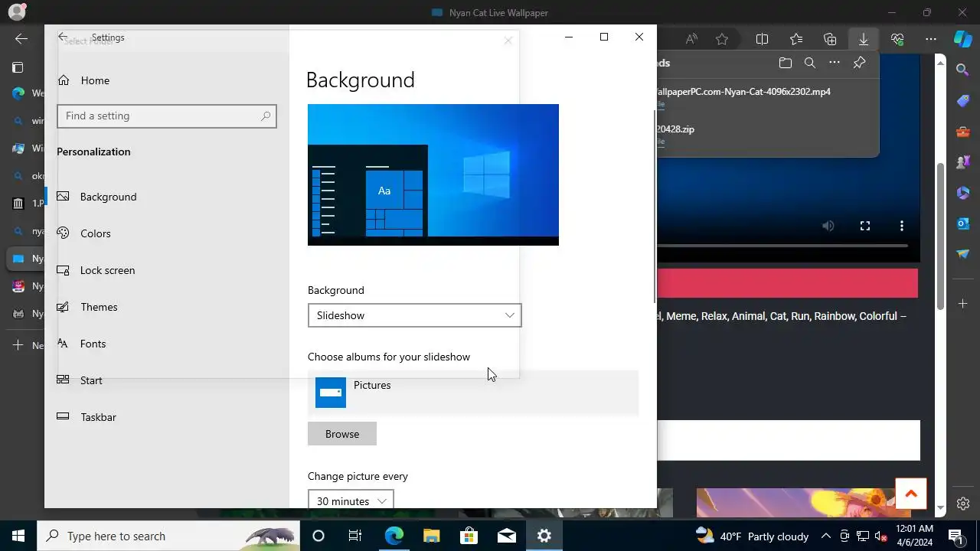Open Edge Collections icon
The width and height of the screenshot is (980, 551).
tap(830, 39)
